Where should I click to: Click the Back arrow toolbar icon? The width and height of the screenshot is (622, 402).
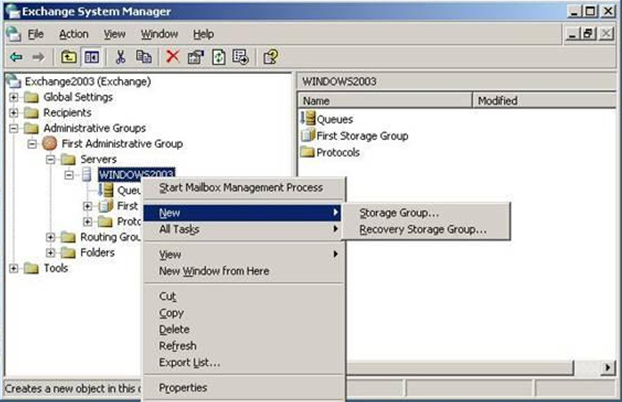[16, 58]
